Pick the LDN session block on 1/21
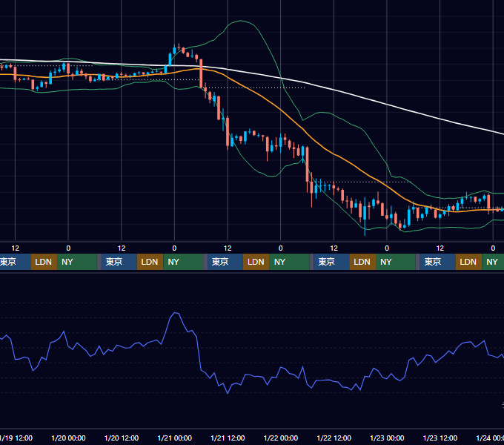This screenshot has height=445, width=504. (x=256, y=262)
